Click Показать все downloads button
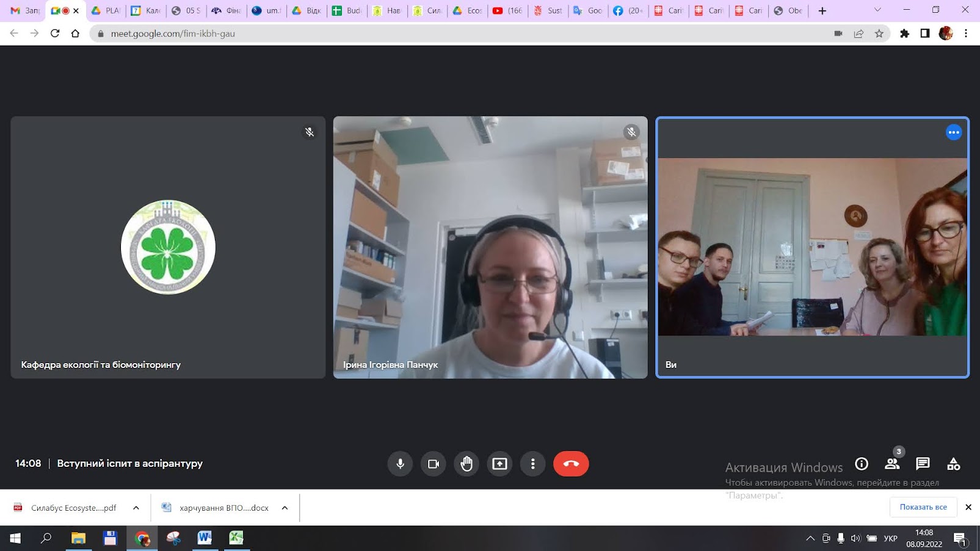The height and width of the screenshot is (551, 980). [923, 507]
